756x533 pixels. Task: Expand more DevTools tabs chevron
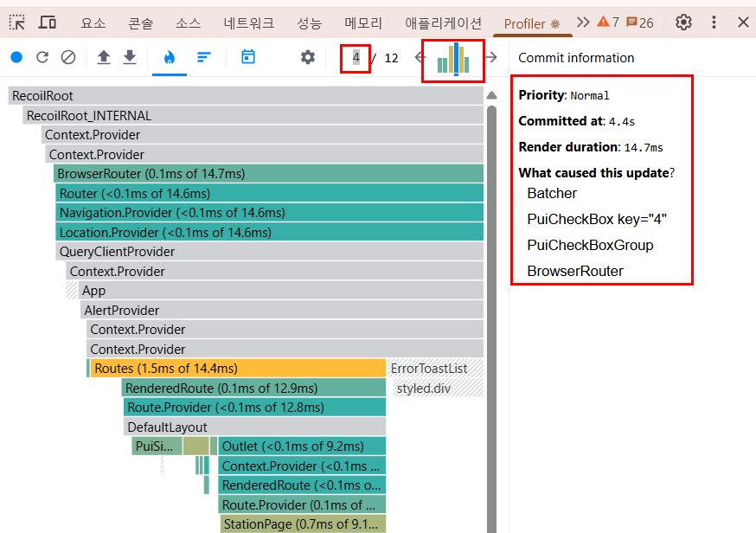tap(583, 22)
